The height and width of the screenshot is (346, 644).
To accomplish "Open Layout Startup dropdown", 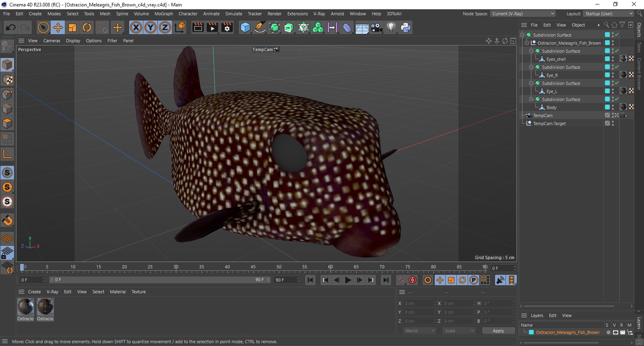I will pos(609,14).
